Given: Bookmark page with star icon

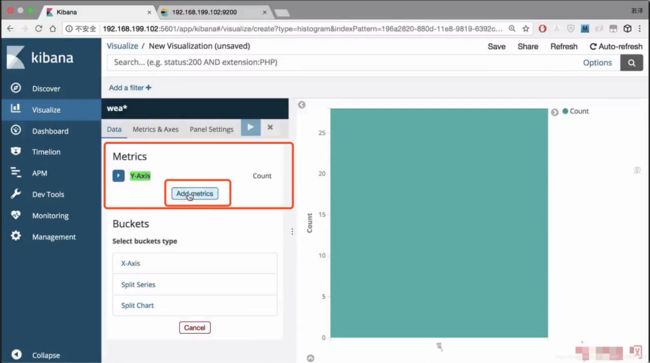Looking at the screenshot, I should 526,29.
